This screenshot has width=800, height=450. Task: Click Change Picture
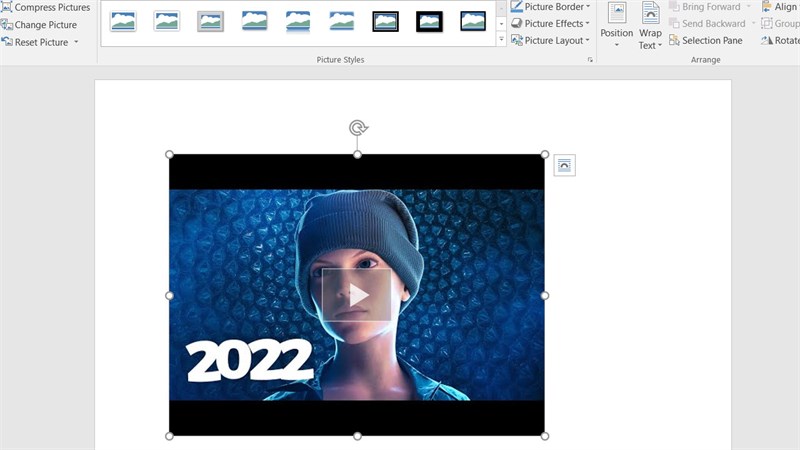[39, 24]
